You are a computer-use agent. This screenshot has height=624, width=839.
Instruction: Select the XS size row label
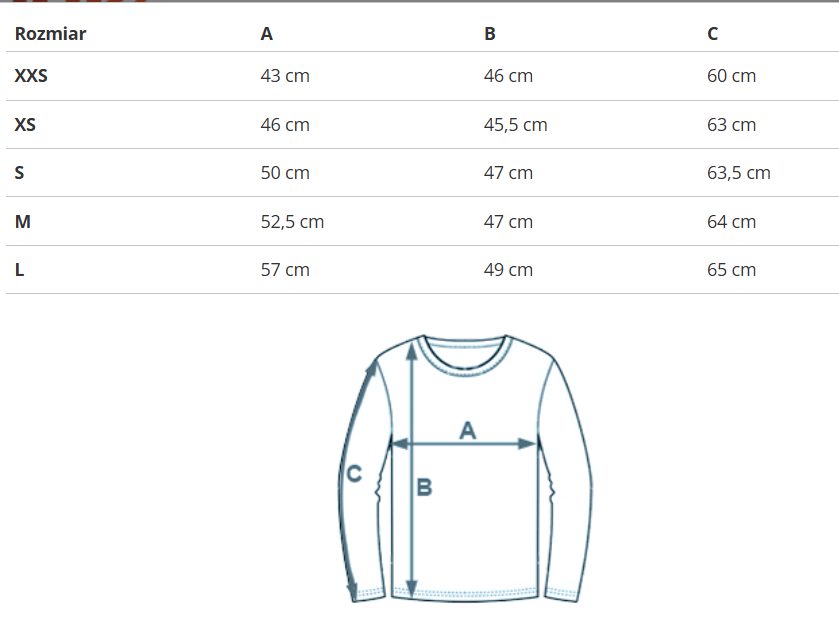25,125
